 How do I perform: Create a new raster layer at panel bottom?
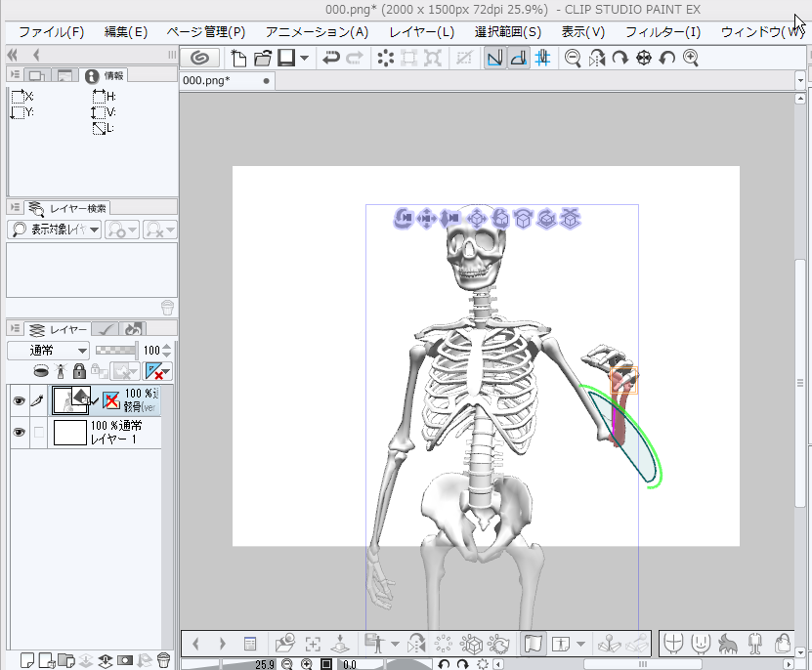point(27,660)
